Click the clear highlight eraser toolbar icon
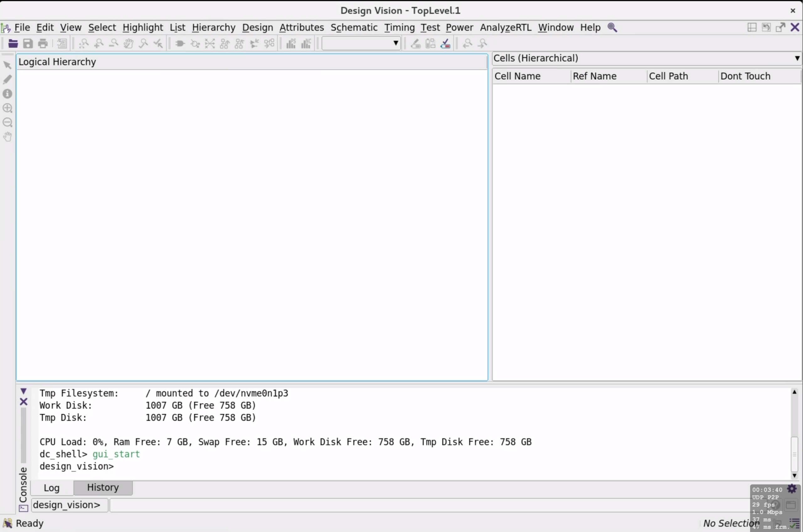803x532 pixels. click(415, 44)
